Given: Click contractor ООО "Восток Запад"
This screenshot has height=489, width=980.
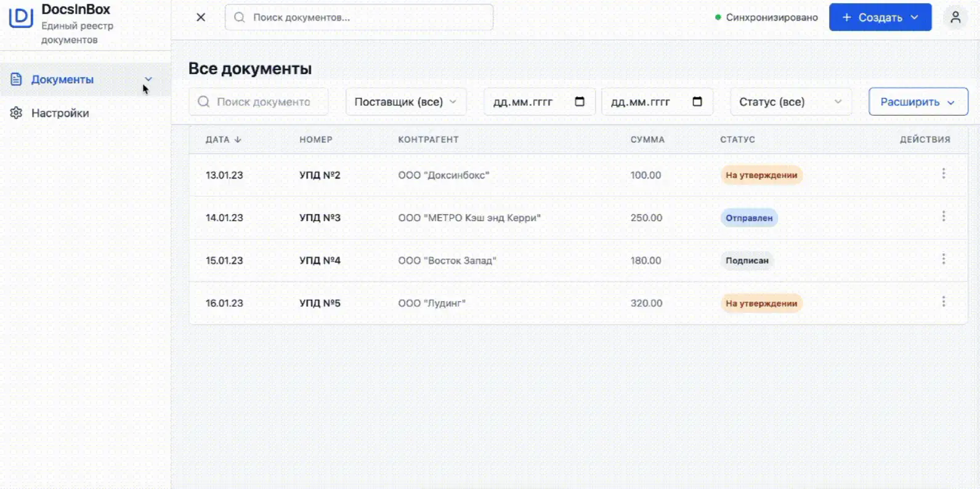Looking at the screenshot, I should click(447, 261).
